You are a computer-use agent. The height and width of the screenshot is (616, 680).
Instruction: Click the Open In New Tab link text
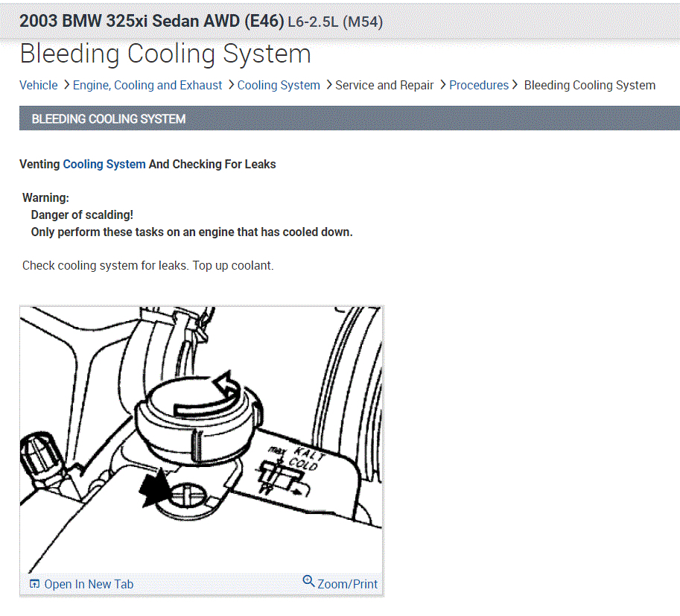pyautogui.click(x=89, y=584)
